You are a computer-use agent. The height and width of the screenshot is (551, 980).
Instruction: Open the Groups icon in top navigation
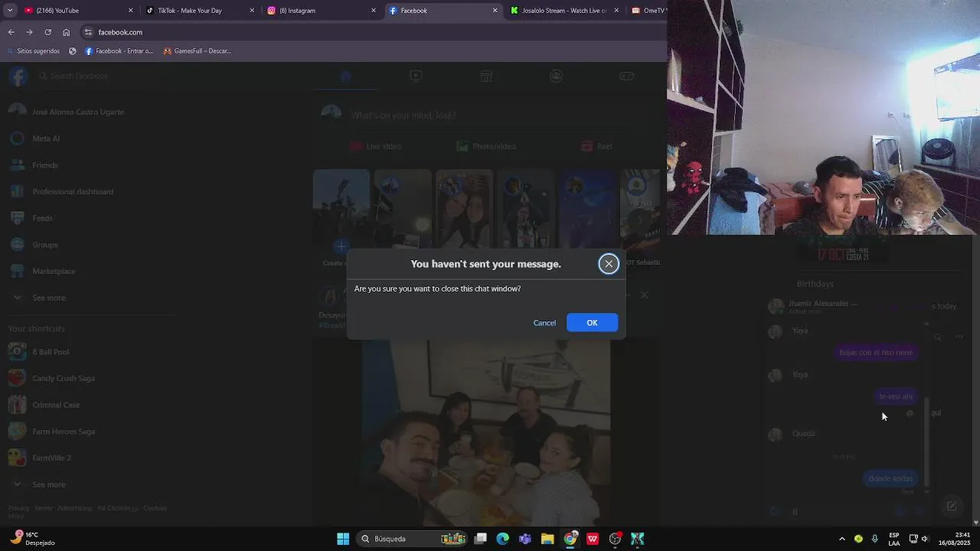point(557,76)
